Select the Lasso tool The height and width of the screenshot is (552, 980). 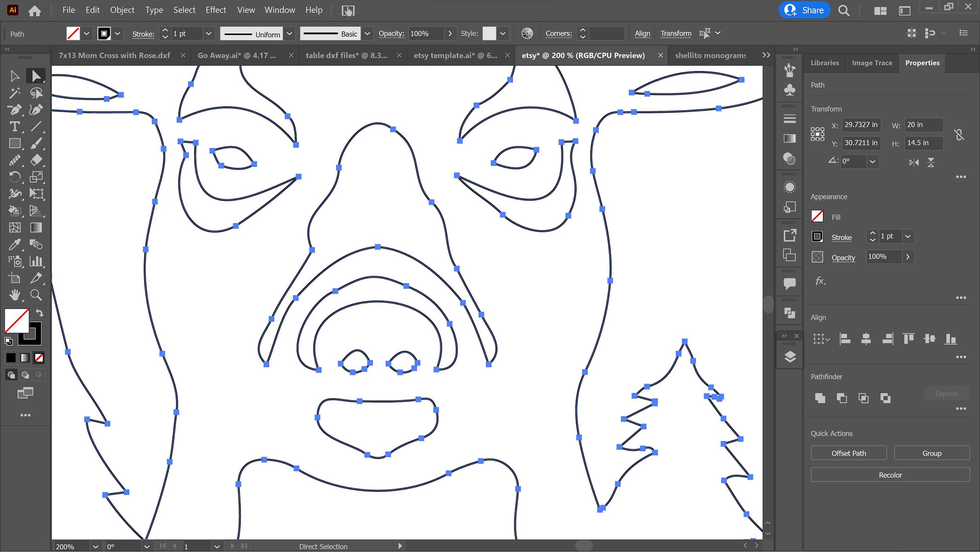[x=36, y=93]
